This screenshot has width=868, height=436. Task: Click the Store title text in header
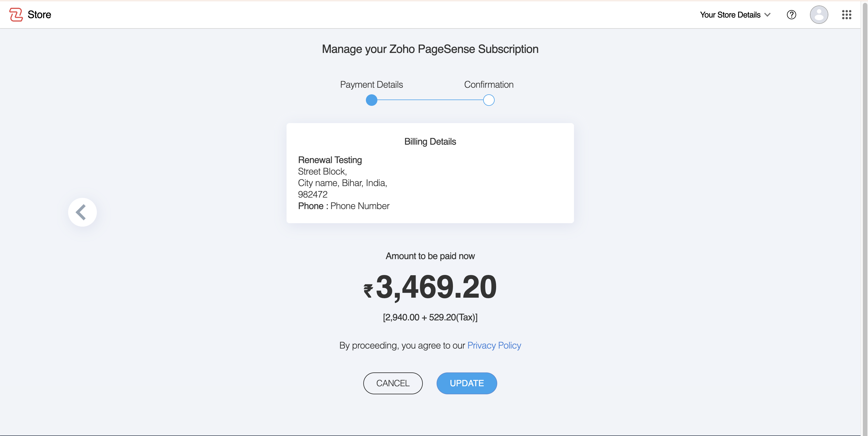pyautogui.click(x=39, y=14)
